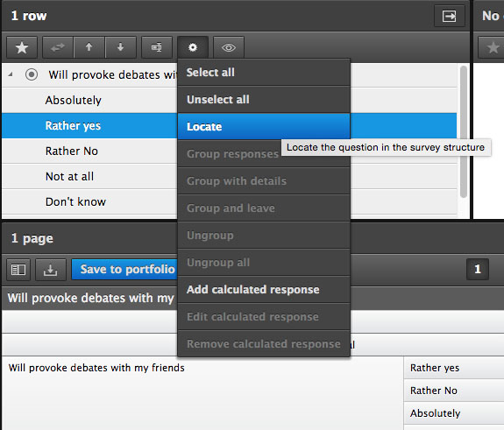The image size is (504, 430).
Task: Choose Locate from the menu
Action: point(264,126)
